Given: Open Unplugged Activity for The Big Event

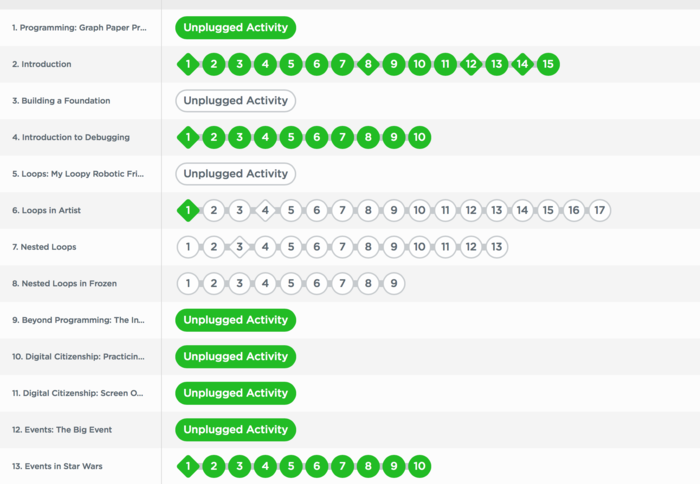Looking at the screenshot, I should pos(235,430).
